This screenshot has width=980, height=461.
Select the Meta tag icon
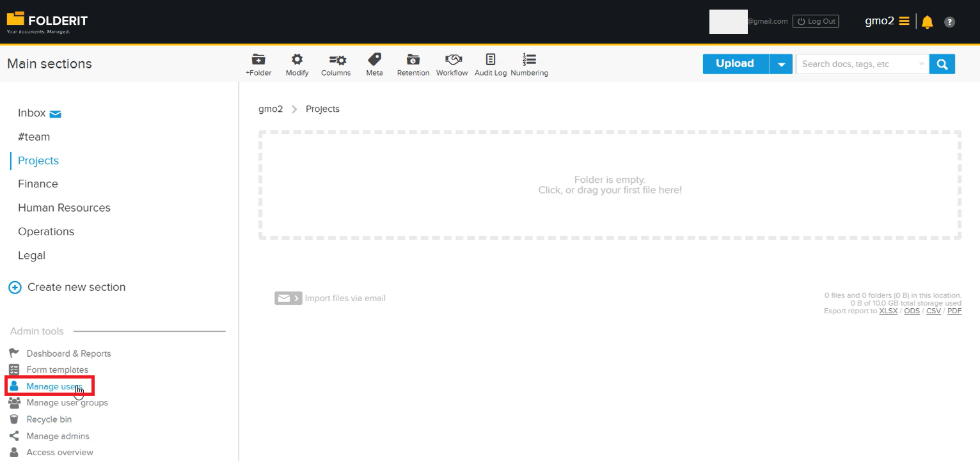tap(374, 65)
